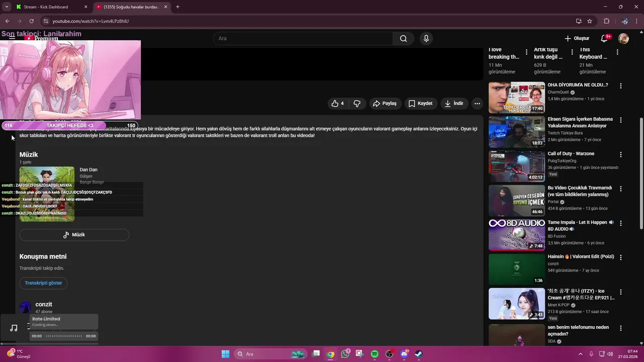The image size is (644, 362).
Task: Open options for Tame Impala video
Action: (620, 223)
